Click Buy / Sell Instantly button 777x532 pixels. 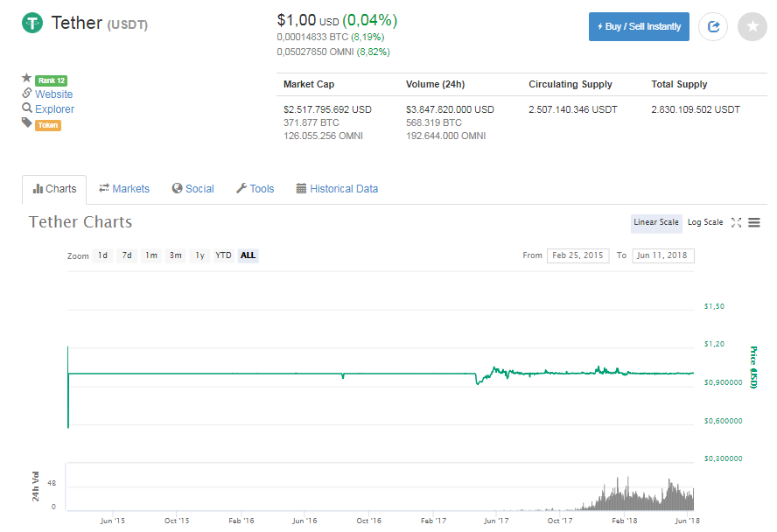[x=639, y=27]
